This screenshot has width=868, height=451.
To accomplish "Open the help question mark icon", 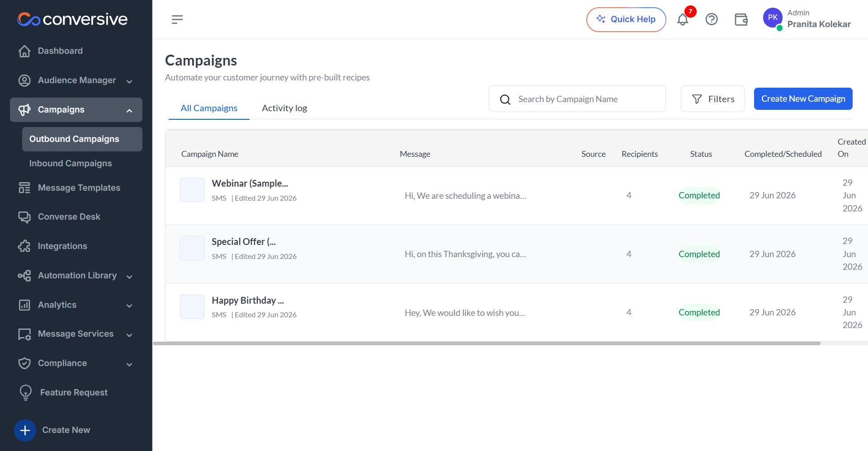I will coord(712,19).
